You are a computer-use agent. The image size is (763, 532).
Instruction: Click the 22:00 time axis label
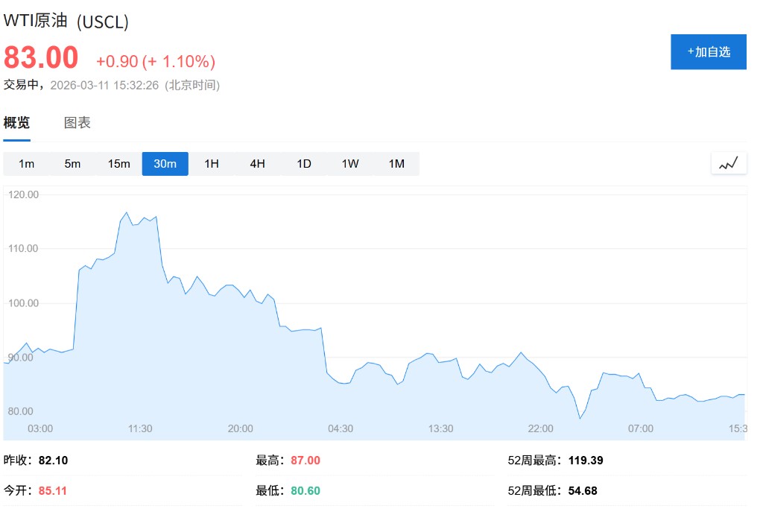coord(540,428)
